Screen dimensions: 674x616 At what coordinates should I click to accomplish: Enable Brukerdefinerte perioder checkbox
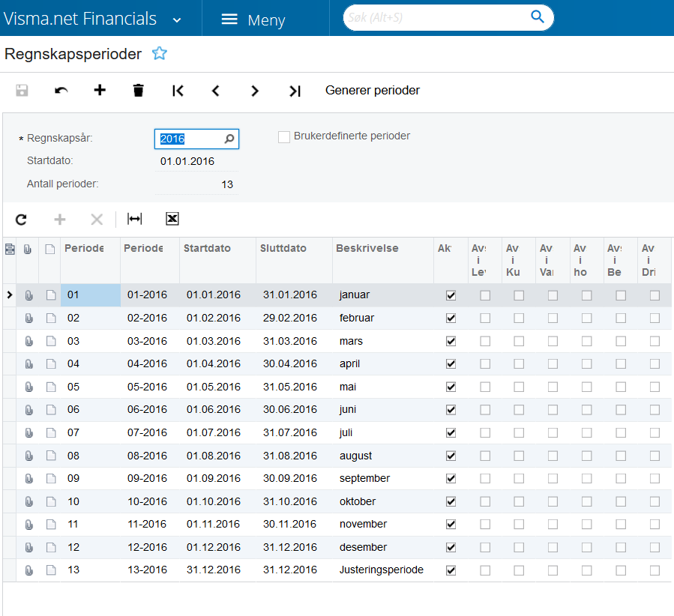click(x=284, y=137)
